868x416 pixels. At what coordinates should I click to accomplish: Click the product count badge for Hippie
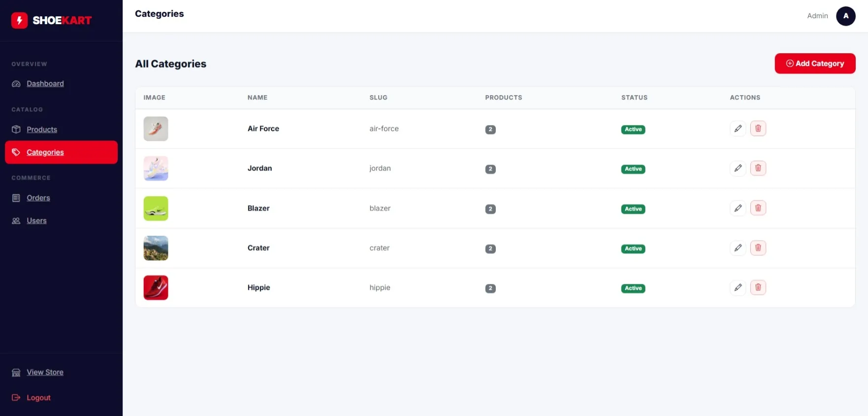click(x=490, y=288)
